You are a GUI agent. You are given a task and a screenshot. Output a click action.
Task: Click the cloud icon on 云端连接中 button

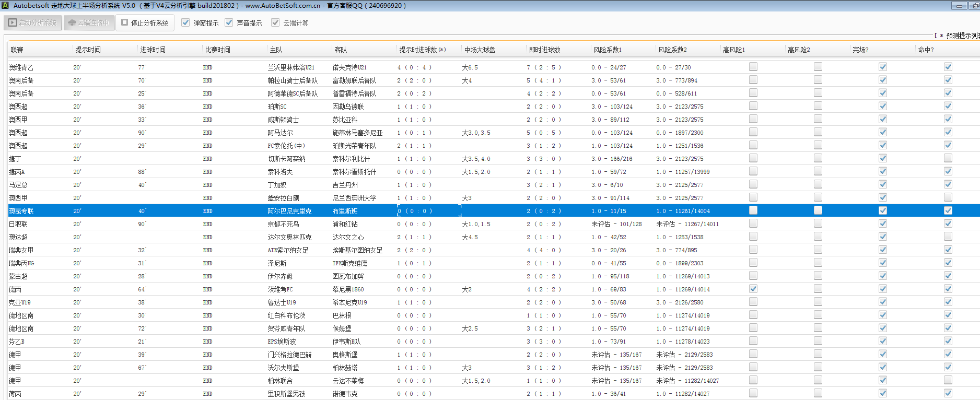pos(72,23)
